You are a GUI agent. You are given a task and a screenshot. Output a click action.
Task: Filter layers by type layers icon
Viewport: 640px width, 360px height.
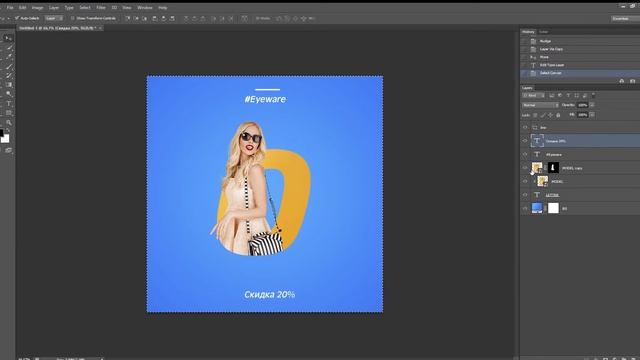pyautogui.click(x=568, y=96)
